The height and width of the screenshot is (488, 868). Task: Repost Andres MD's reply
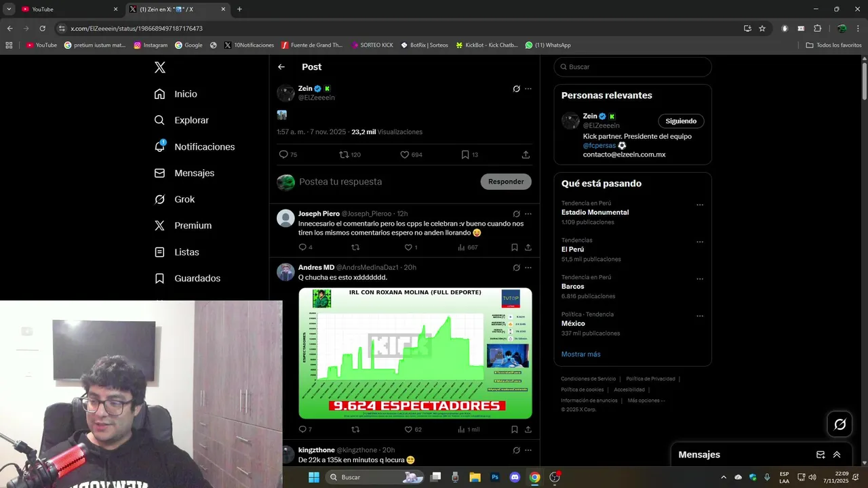(x=355, y=430)
